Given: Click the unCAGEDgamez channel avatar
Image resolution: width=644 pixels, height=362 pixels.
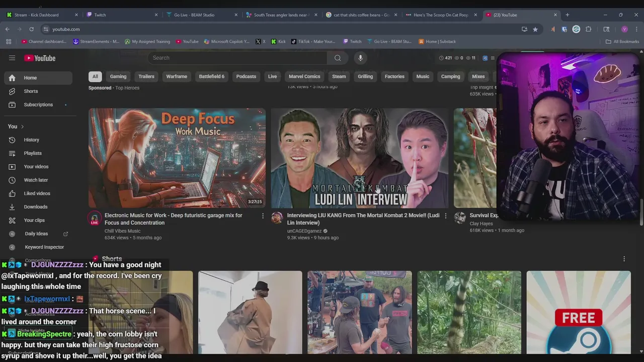Looking at the screenshot, I should (x=277, y=218).
